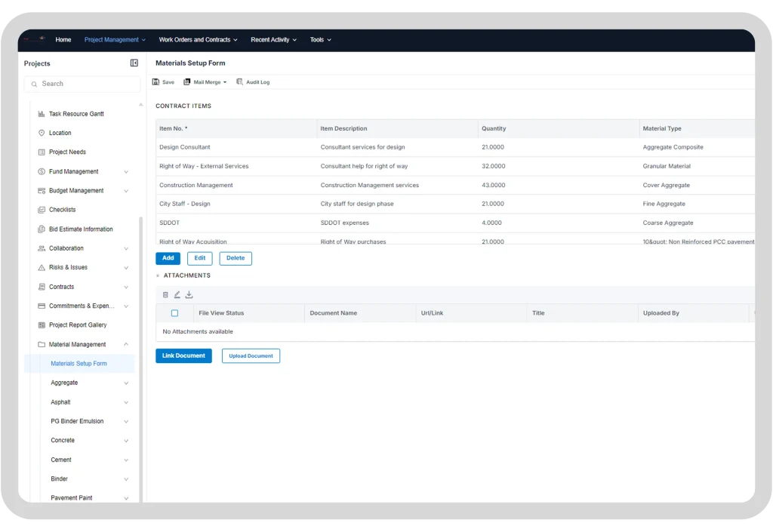Screen dimensions: 773x532
Task: Click the attachments download icon
Action: tap(189, 294)
